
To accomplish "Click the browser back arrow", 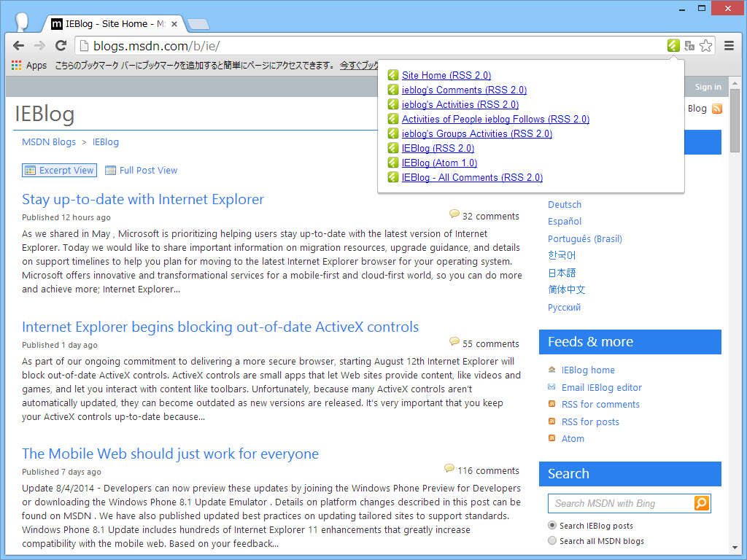I will [x=18, y=46].
